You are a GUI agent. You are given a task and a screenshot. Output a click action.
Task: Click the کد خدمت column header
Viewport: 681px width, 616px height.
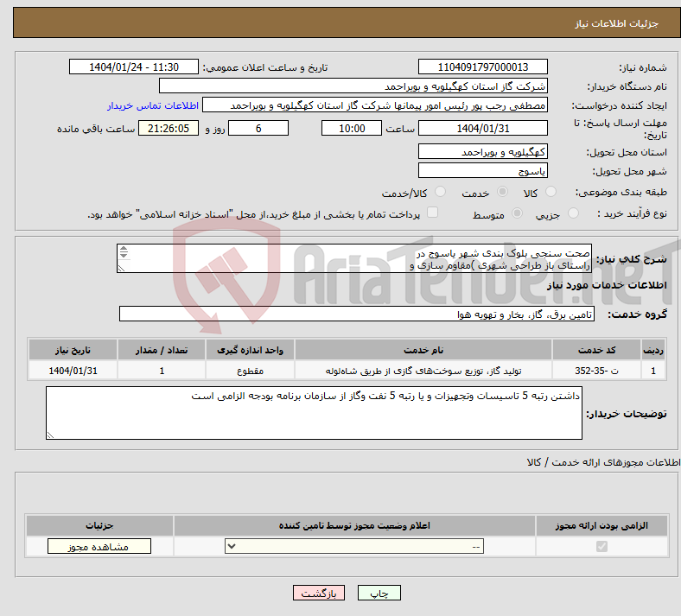coord(597,350)
